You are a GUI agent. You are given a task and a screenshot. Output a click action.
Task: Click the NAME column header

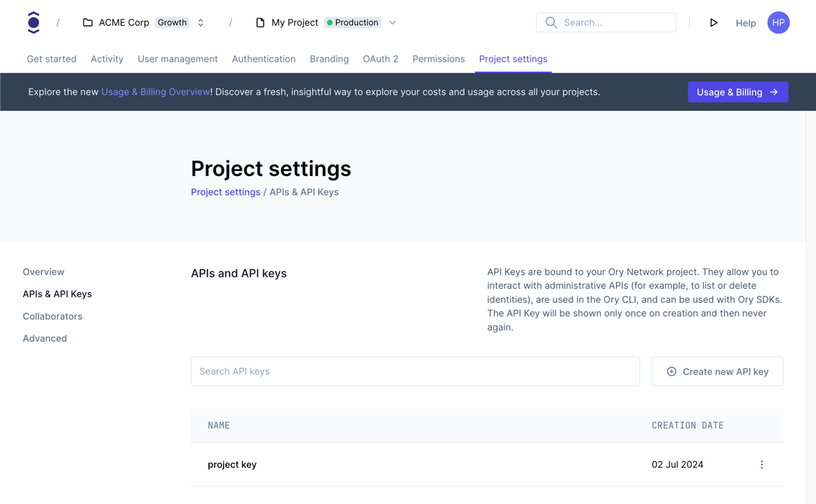(219, 425)
